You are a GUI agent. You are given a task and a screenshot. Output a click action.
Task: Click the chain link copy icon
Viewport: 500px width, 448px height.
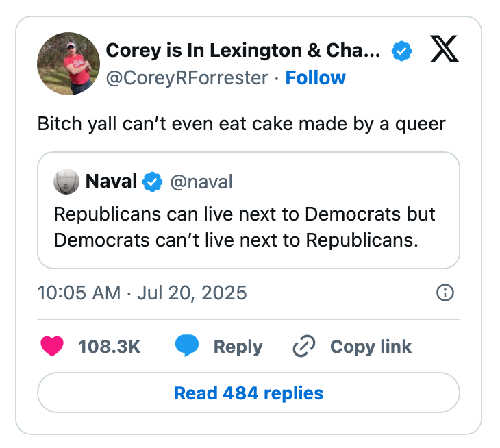click(303, 347)
